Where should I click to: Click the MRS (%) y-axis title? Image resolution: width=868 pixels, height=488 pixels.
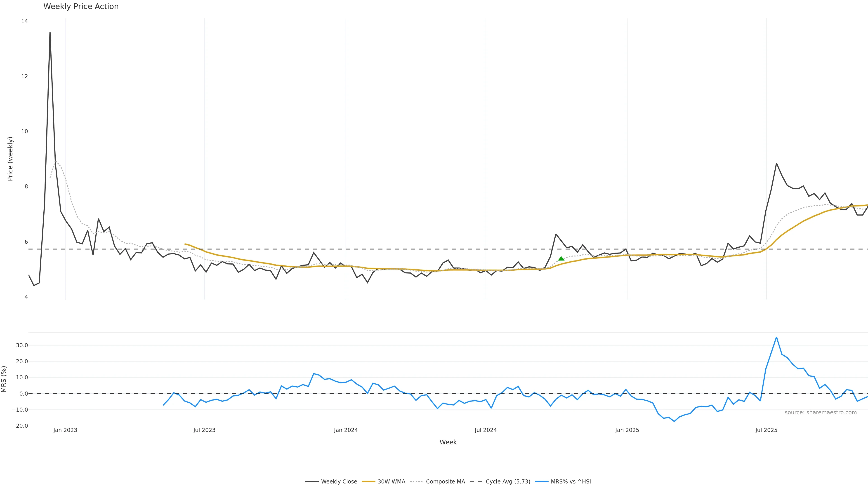point(4,379)
